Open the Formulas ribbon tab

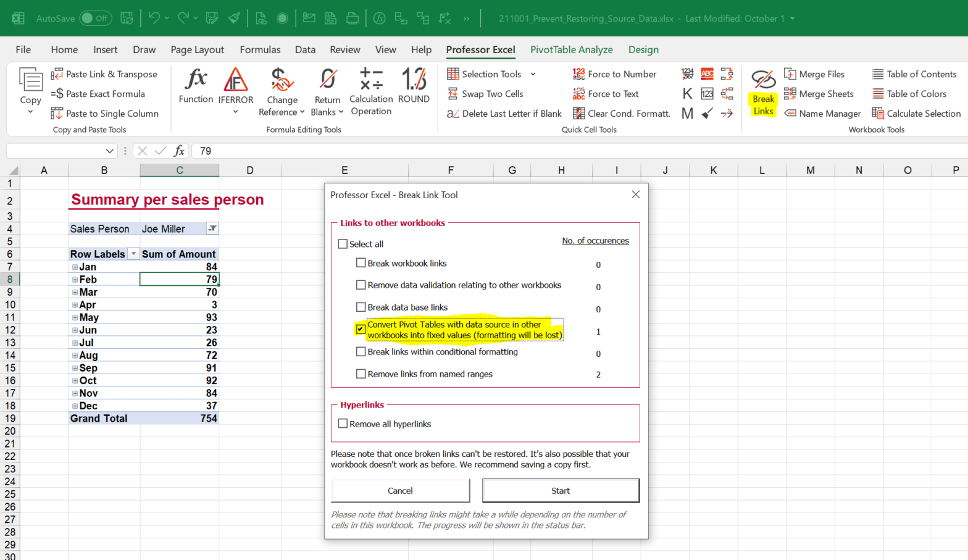pos(260,49)
